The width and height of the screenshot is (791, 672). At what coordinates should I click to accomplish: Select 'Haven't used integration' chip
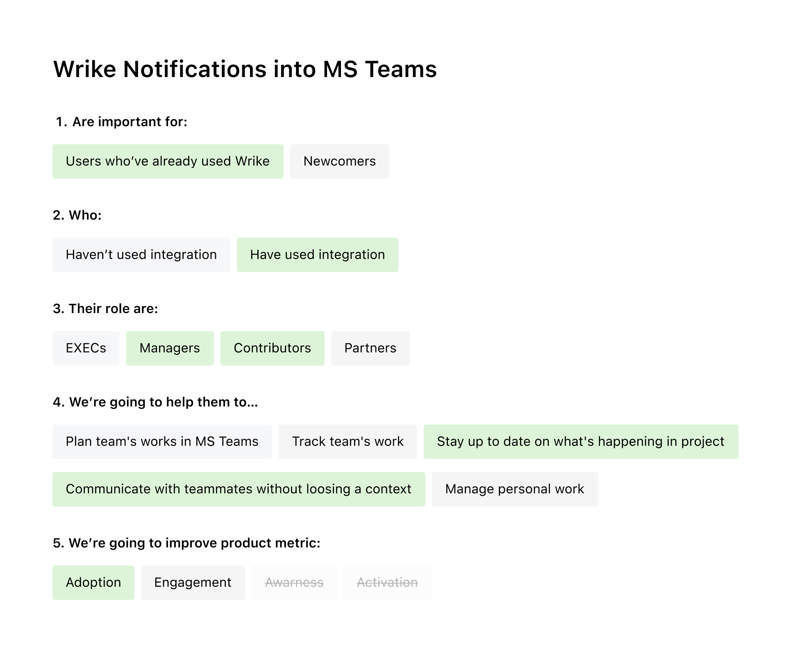click(141, 255)
